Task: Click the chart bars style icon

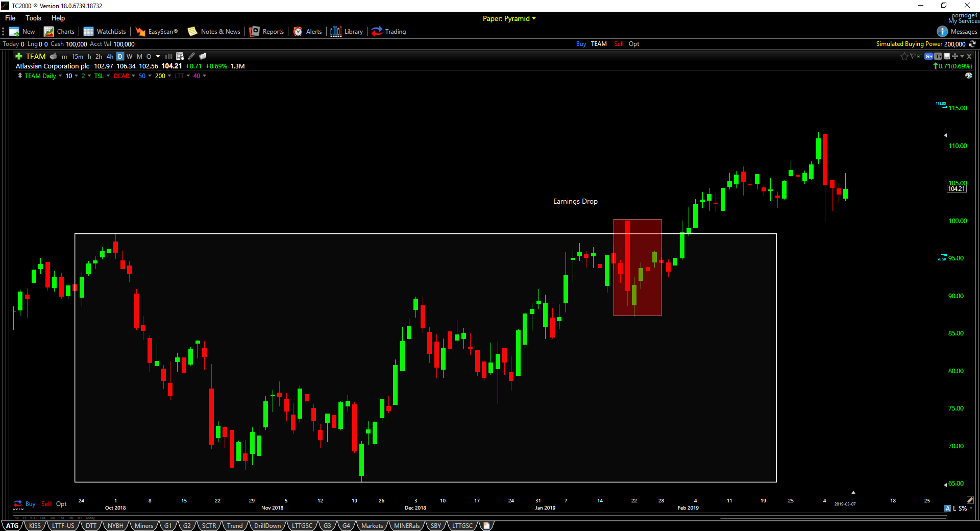Action: (x=168, y=56)
